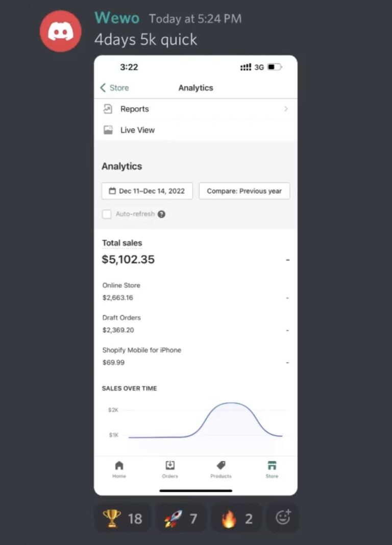Click the 3:22 phone clock

(129, 67)
